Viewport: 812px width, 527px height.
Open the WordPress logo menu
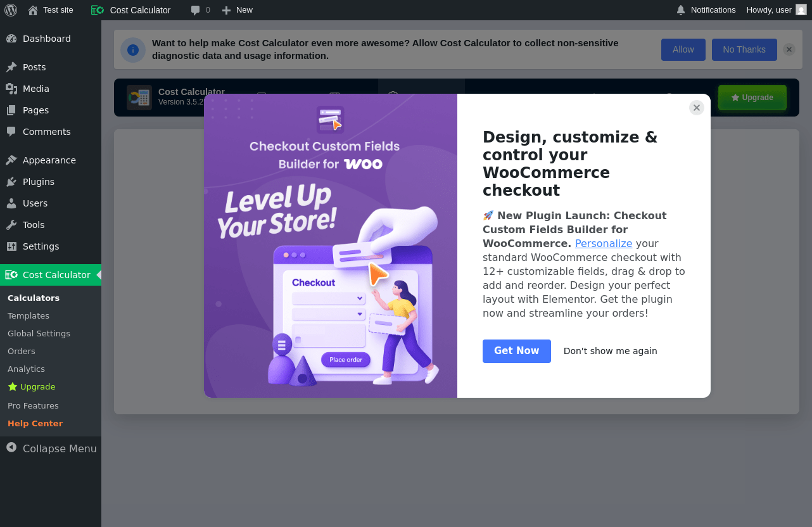[x=11, y=10]
